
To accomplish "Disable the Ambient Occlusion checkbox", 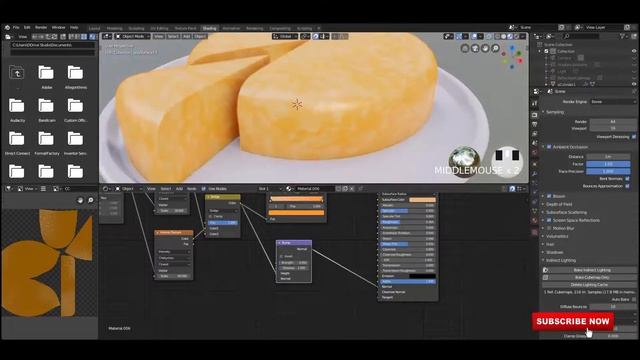I will (549, 147).
